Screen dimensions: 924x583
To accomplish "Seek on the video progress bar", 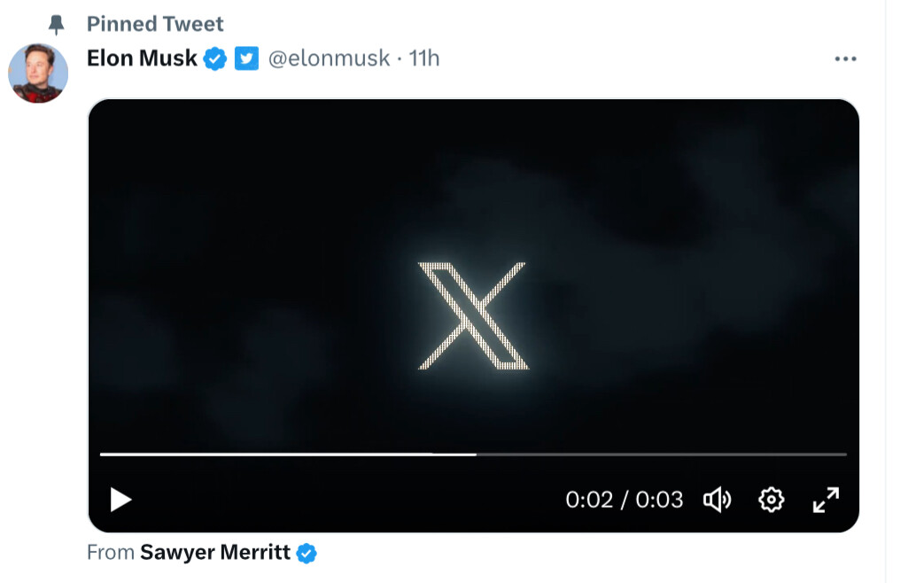I will coord(473,455).
